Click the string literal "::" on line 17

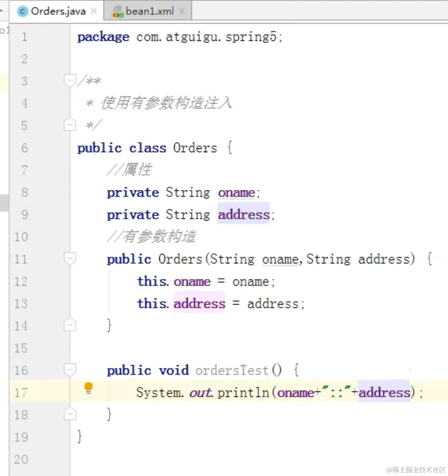[336, 392]
